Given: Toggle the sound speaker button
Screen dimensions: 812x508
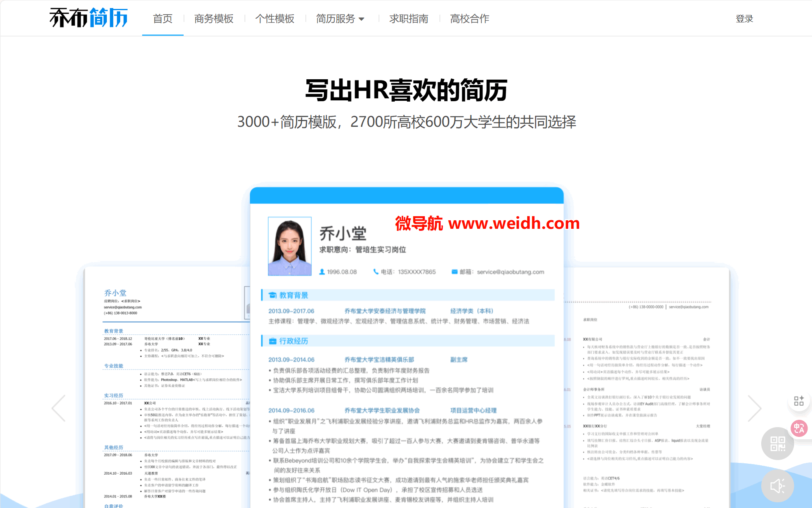Looking at the screenshot, I should 777,486.
